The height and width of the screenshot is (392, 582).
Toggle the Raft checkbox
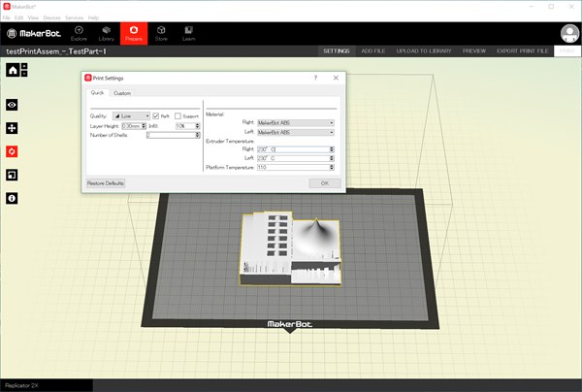156,115
